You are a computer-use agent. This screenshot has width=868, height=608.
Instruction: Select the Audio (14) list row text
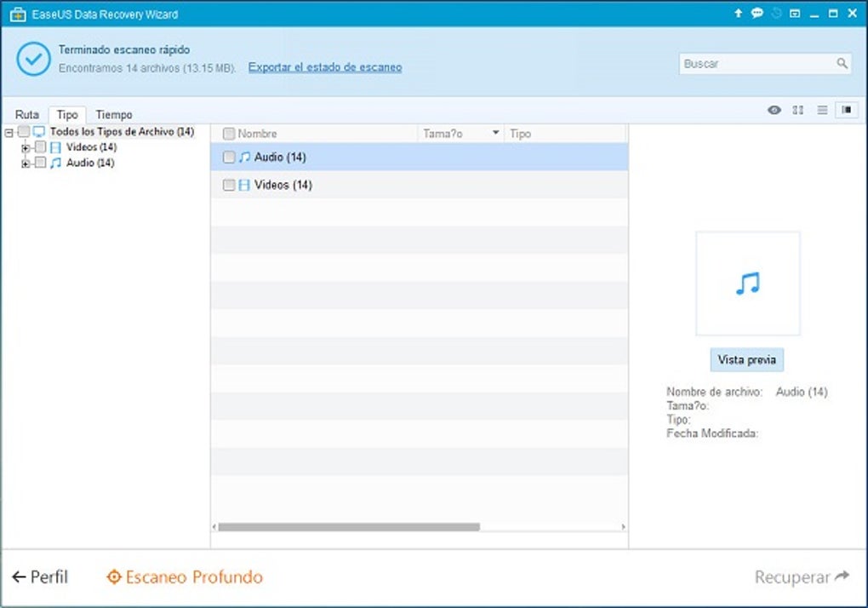click(280, 158)
